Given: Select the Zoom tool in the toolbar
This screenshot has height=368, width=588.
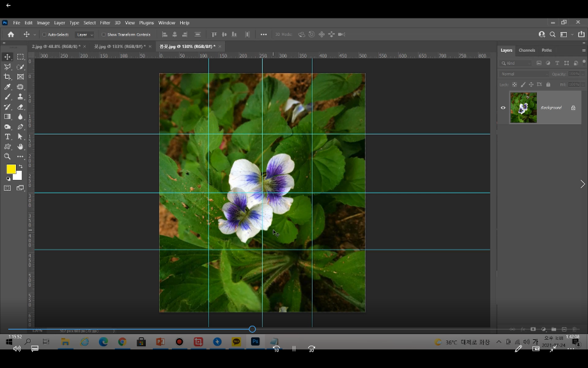Looking at the screenshot, I should pyautogui.click(x=8, y=157).
